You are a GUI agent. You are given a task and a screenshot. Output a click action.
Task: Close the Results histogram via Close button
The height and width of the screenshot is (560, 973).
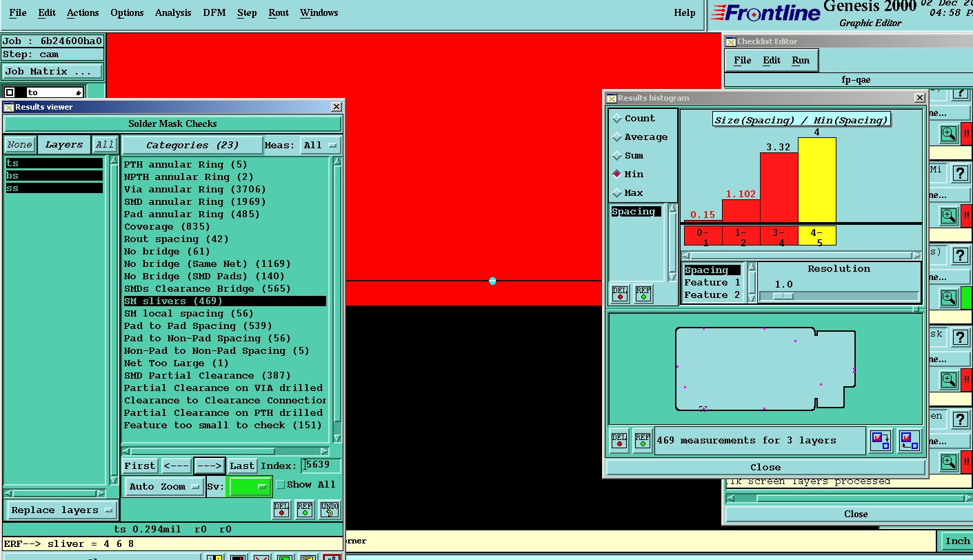765,467
